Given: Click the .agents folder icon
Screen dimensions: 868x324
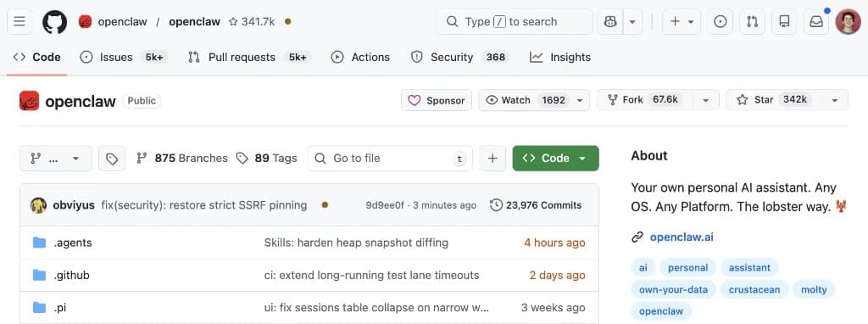Looking at the screenshot, I should [x=39, y=243].
